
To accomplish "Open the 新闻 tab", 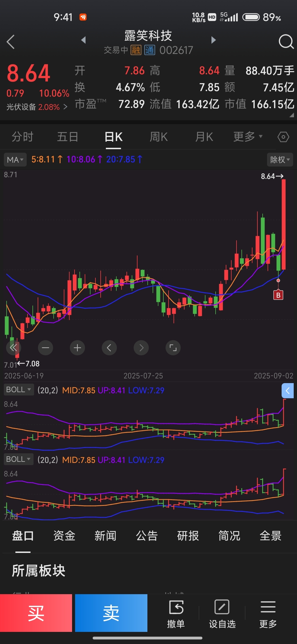I will click(x=105, y=536).
